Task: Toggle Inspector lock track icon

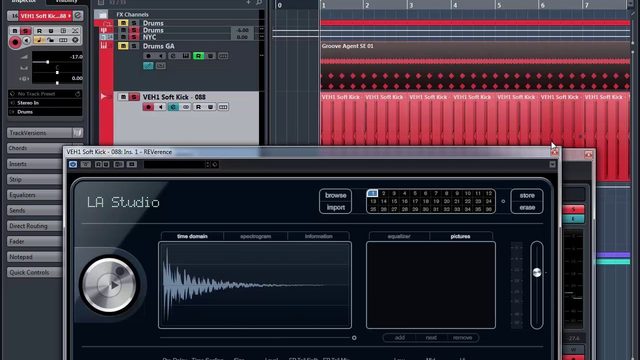Action: pos(50,40)
